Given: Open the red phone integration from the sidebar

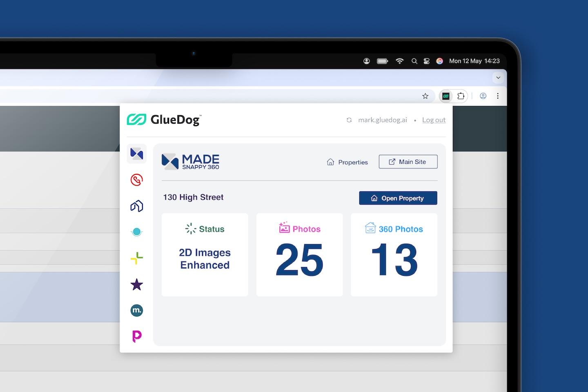Looking at the screenshot, I should point(136,180).
